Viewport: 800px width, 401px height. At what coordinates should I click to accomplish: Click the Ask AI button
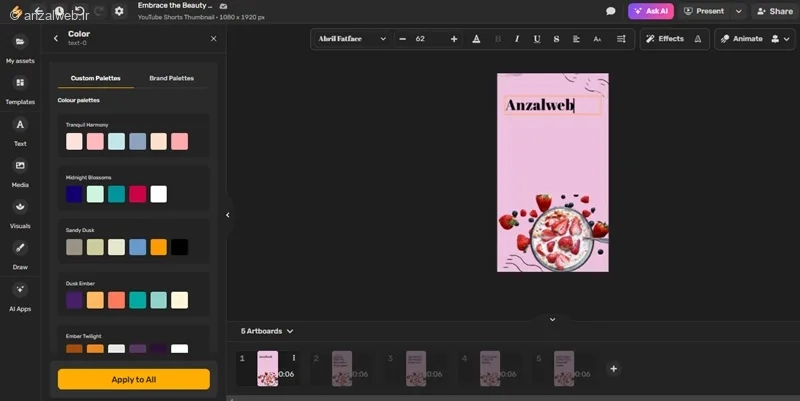click(651, 11)
